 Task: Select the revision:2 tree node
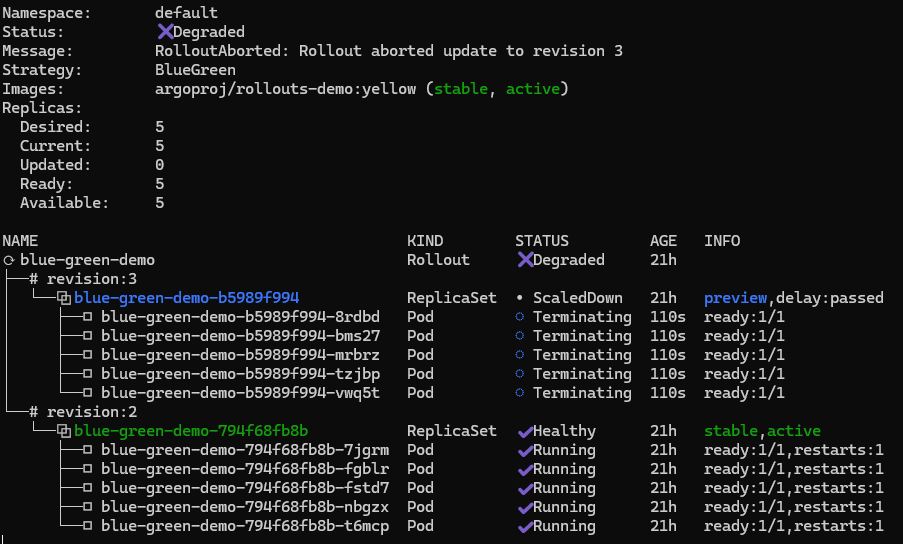pos(83,412)
